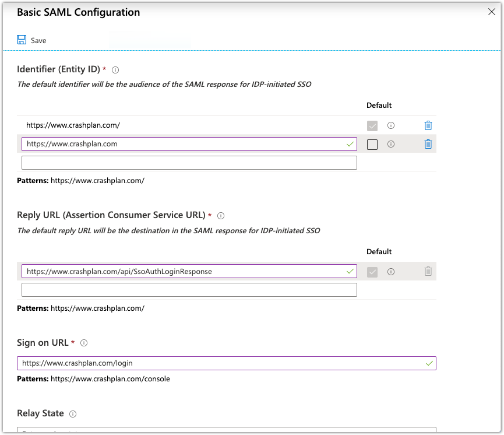Click the Save floppy disk icon
504x435 pixels.
click(x=22, y=40)
